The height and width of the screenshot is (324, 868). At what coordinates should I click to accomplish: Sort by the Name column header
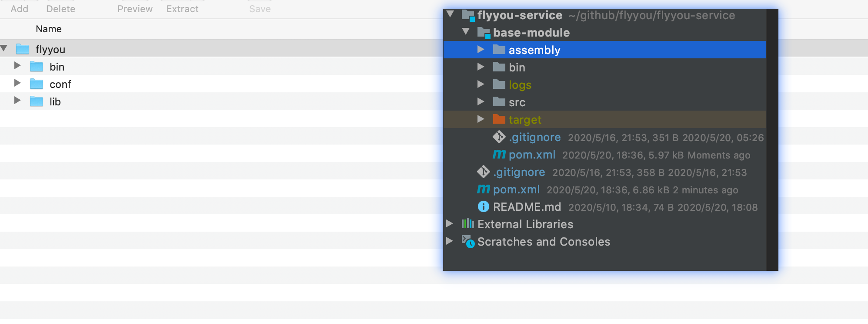click(x=49, y=29)
